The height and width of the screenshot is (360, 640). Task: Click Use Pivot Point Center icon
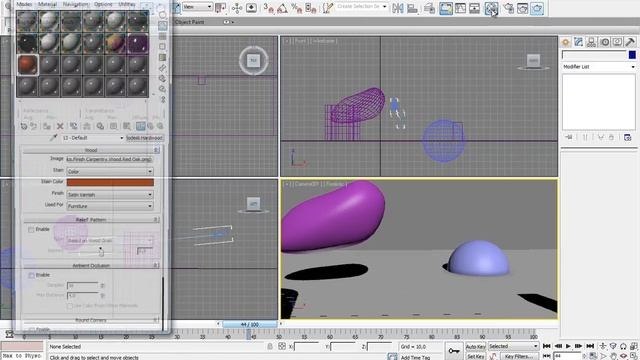[221, 8]
